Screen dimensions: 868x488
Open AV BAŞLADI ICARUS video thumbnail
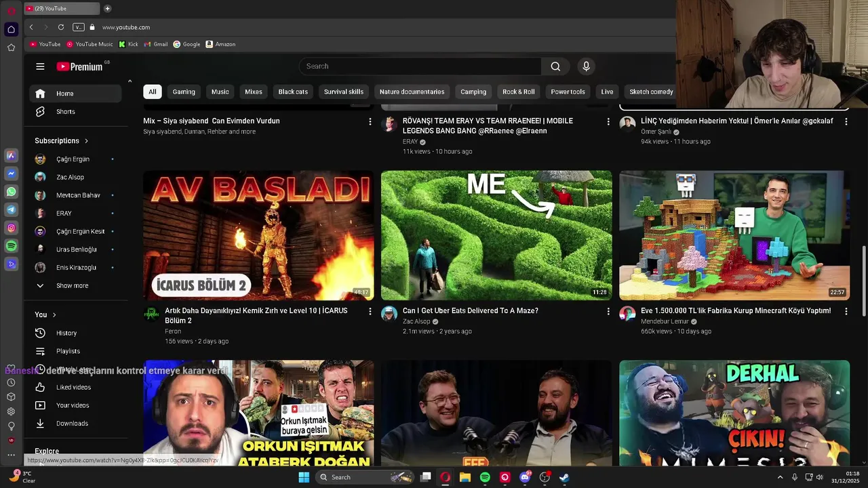258,235
